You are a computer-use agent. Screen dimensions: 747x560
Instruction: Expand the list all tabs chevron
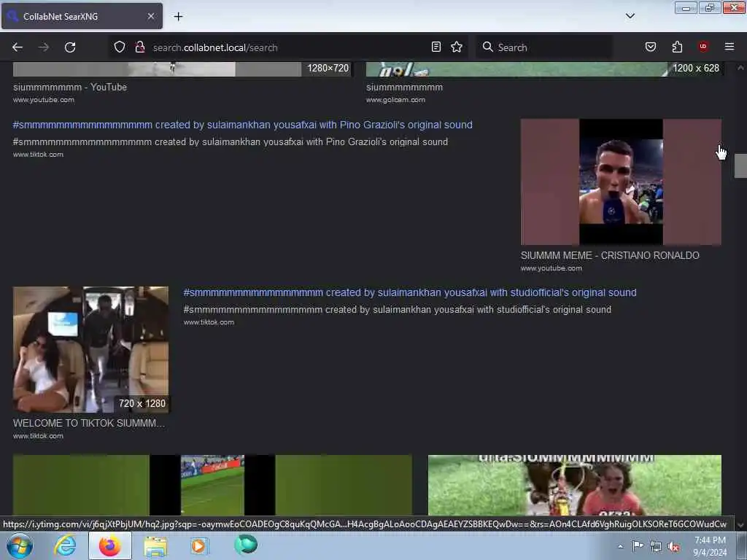click(x=630, y=16)
